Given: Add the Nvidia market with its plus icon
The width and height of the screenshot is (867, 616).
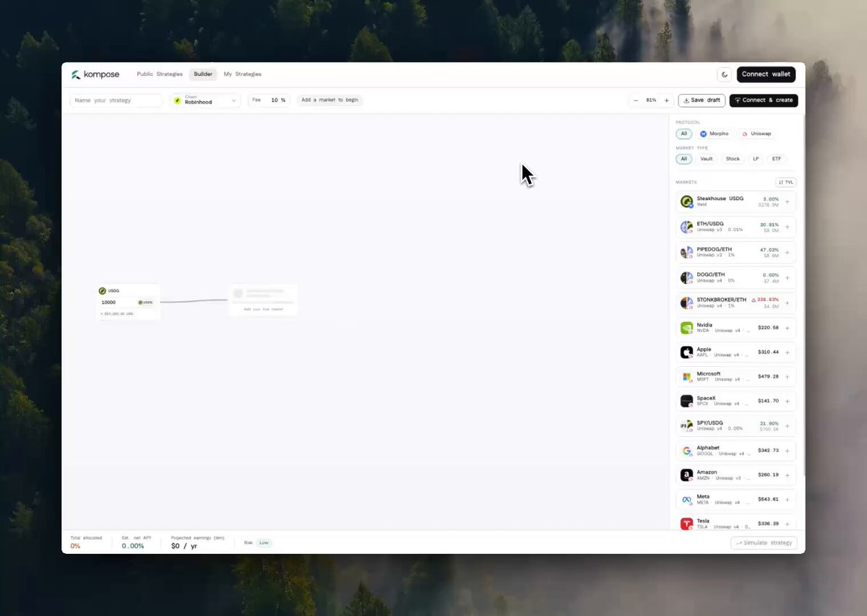Looking at the screenshot, I should (x=788, y=328).
